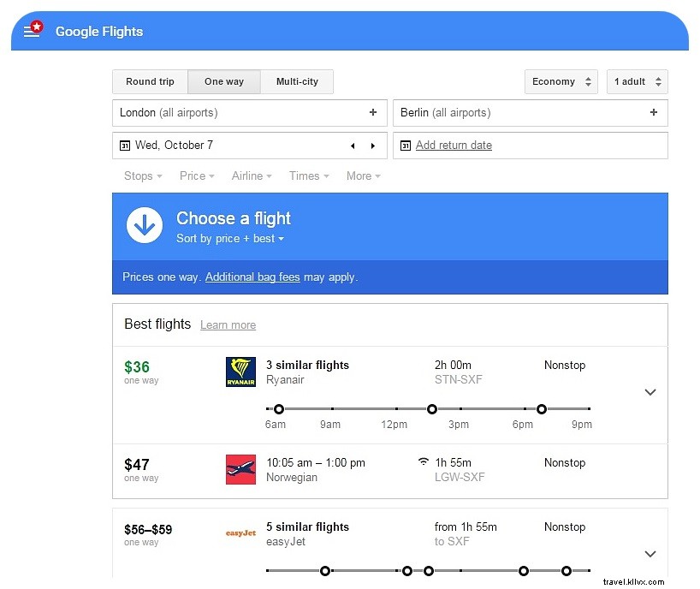Select the Round trip option
Viewport: 700px width, 589px height.
point(150,81)
